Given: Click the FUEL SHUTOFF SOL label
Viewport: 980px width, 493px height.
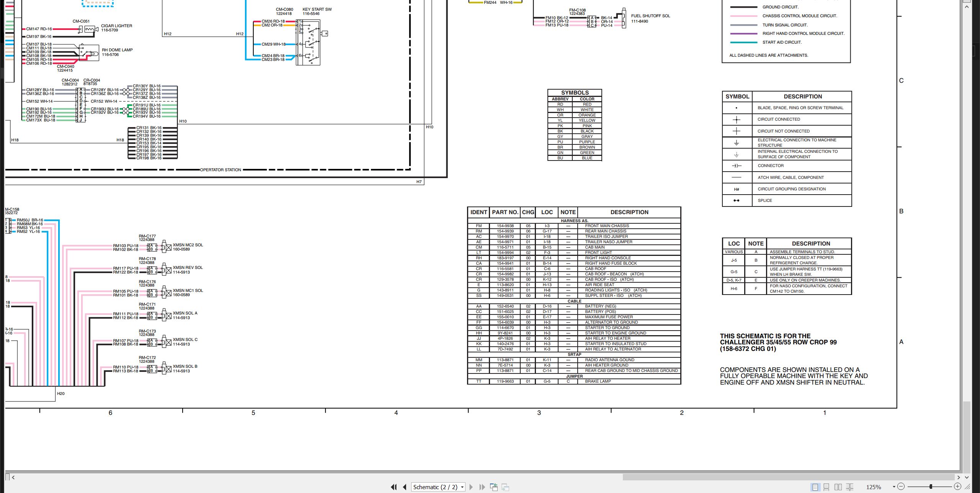Looking at the screenshot, I should coord(650,16).
